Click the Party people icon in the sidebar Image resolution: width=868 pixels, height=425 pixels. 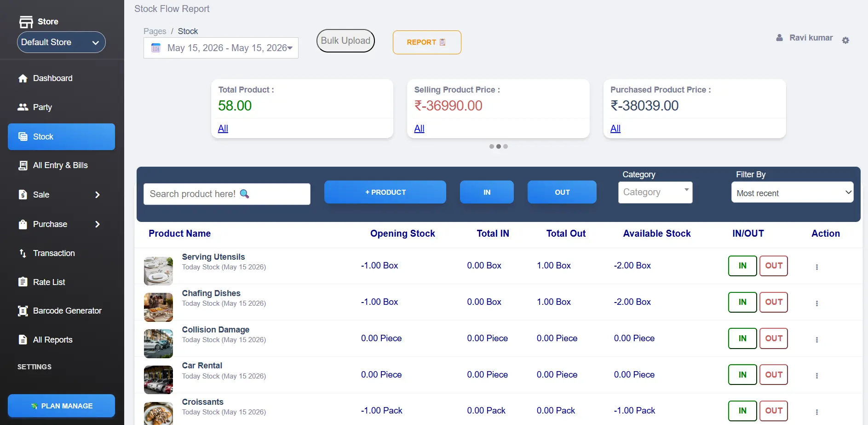[23, 107]
